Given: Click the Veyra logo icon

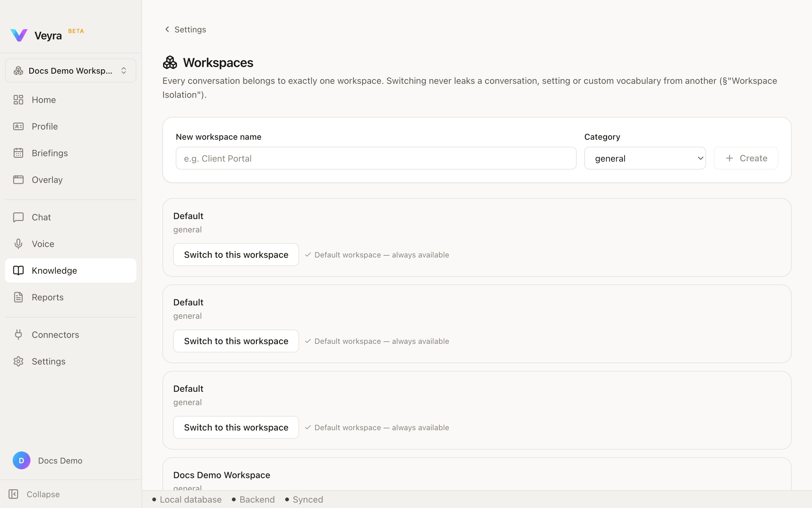Looking at the screenshot, I should point(19,35).
